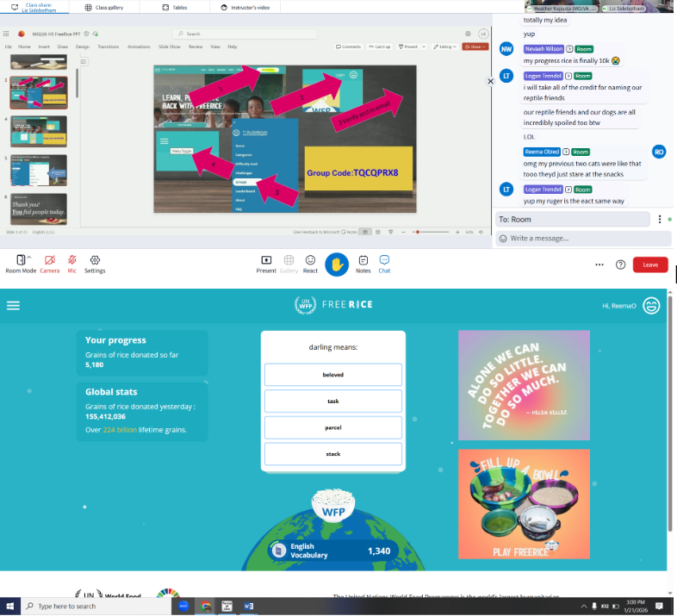Screen dimensions: 677x616
Task: Open PowerPoint settings gear icon
Action: pyautogui.click(x=468, y=34)
